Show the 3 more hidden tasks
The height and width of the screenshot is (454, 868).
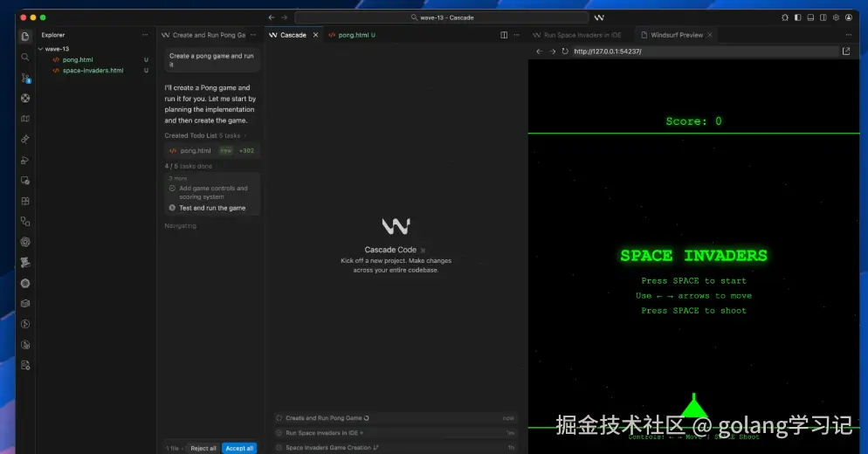tap(178, 178)
